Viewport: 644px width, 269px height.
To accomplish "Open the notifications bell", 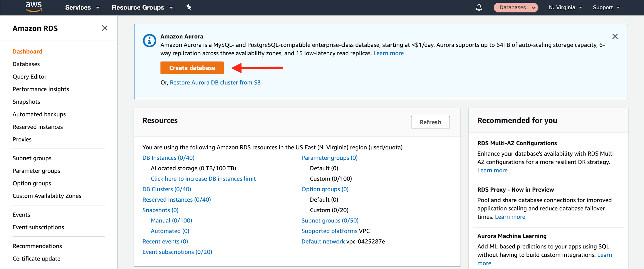I will 479,7.
